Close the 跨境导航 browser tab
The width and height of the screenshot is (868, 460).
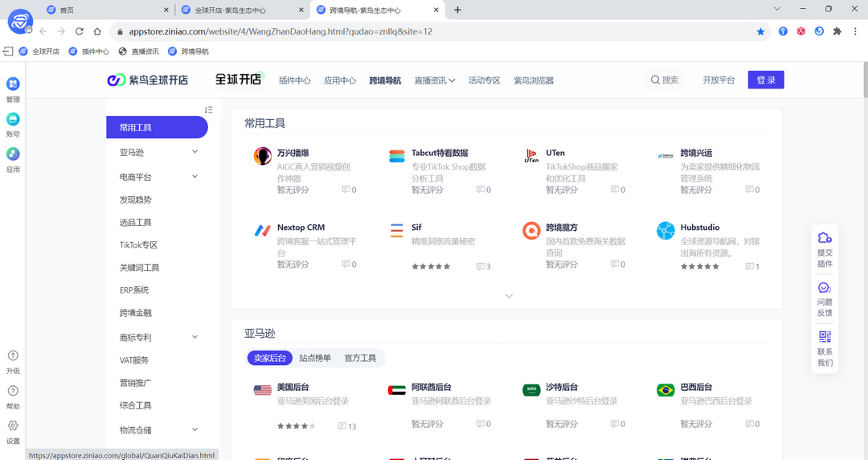[436, 10]
